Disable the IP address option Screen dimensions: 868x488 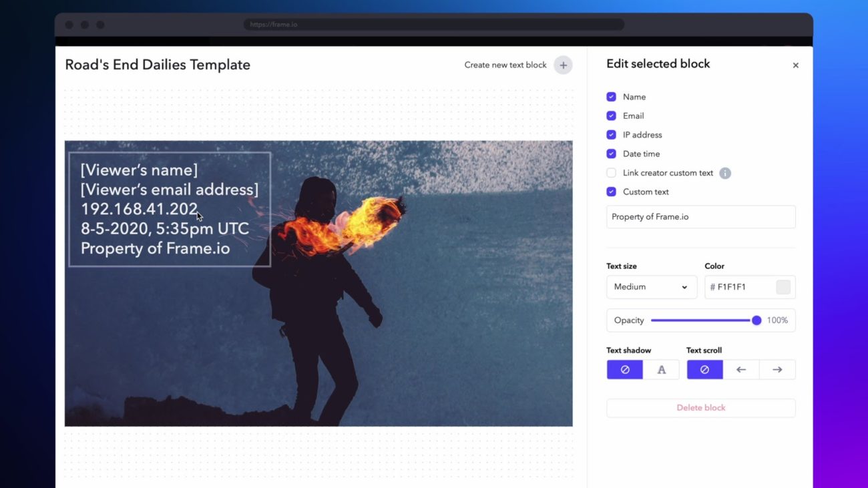[x=611, y=134]
